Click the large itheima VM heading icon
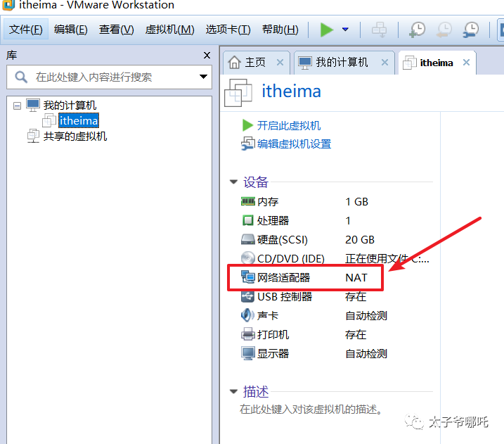The height and width of the screenshot is (444, 504). tap(238, 93)
